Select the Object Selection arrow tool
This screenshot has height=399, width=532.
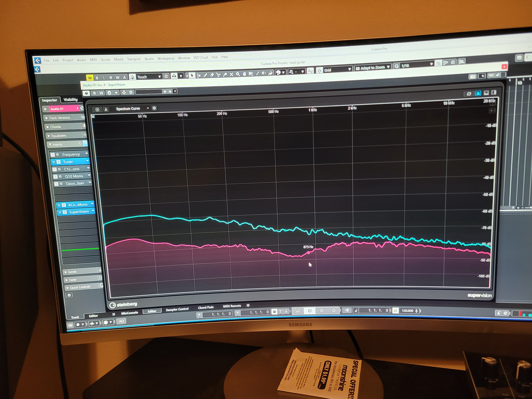(x=192, y=76)
